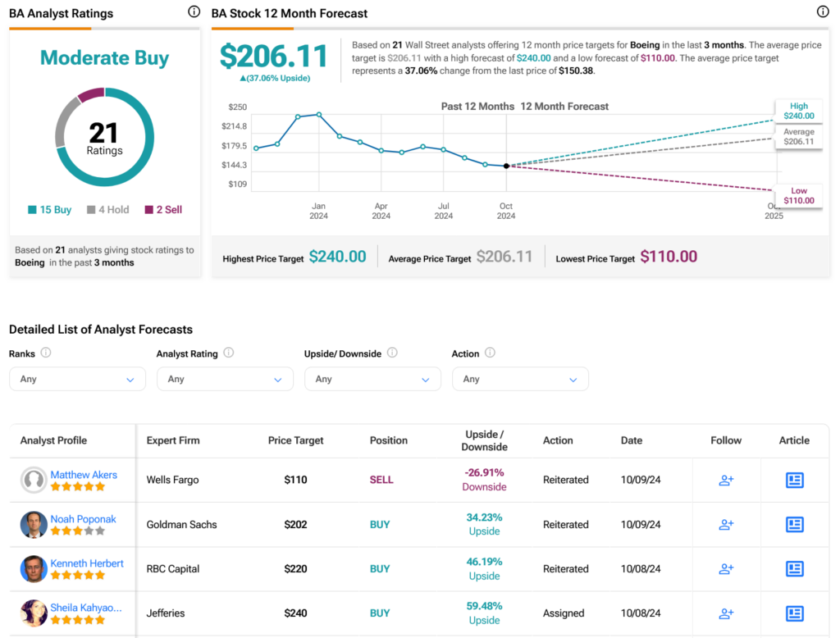Image resolution: width=840 pixels, height=638 pixels.
Task: Click the 2 Sell legend swatch
Action: coord(149,209)
